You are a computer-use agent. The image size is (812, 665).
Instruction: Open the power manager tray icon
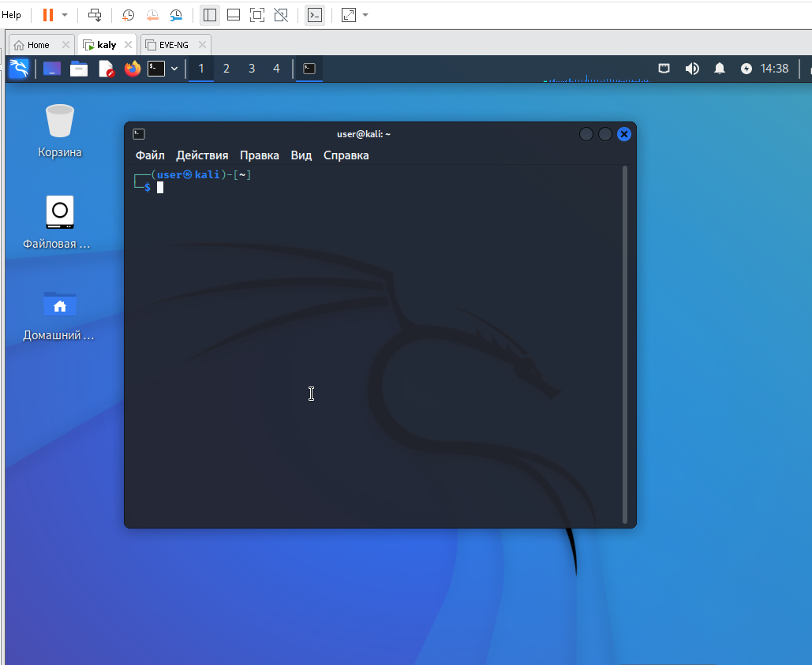point(747,69)
